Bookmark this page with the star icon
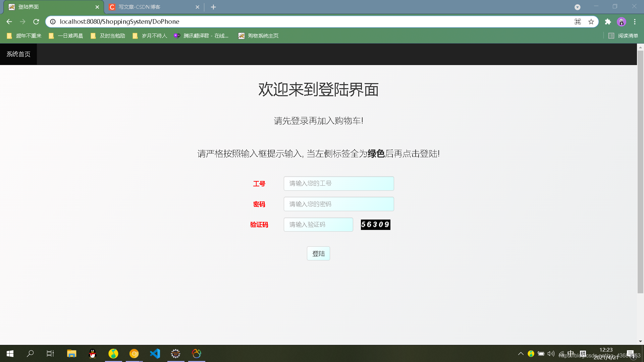The image size is (644, 362). 591,22
